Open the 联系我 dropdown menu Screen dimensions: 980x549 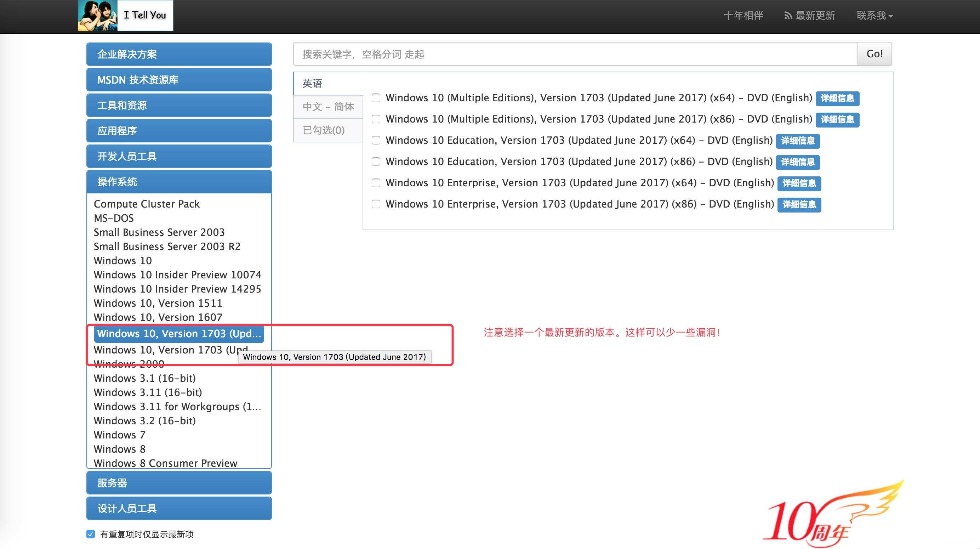click(x=874, y=16)
